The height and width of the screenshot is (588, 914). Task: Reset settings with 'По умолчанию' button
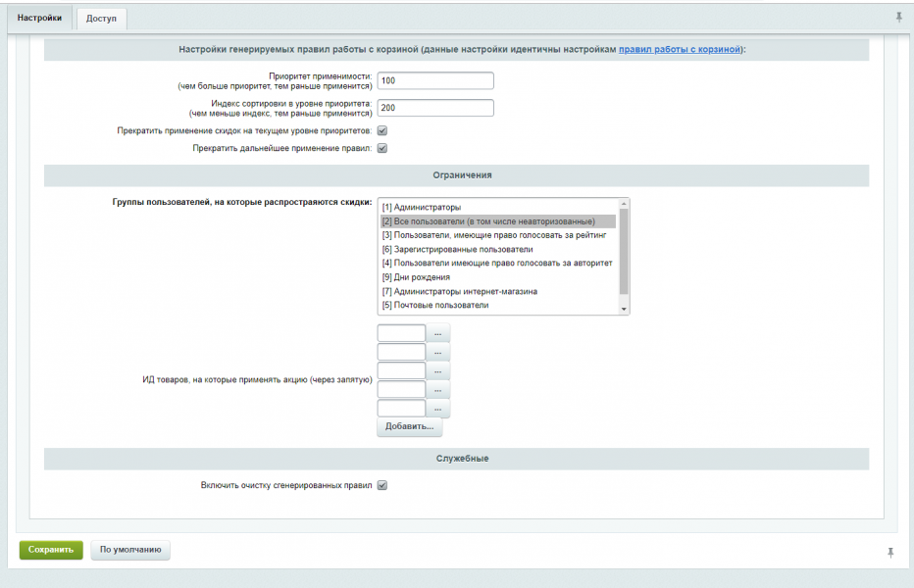point(130,550)
